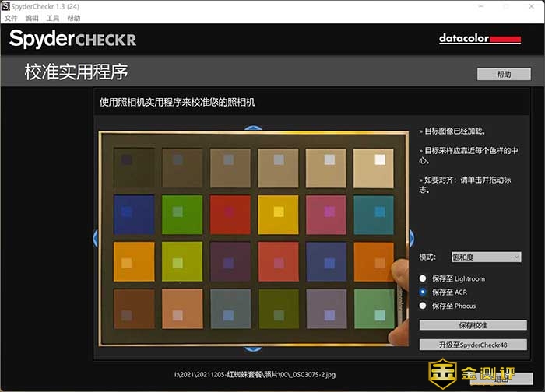Select sample marker in the blue patch

coord(128,212)
